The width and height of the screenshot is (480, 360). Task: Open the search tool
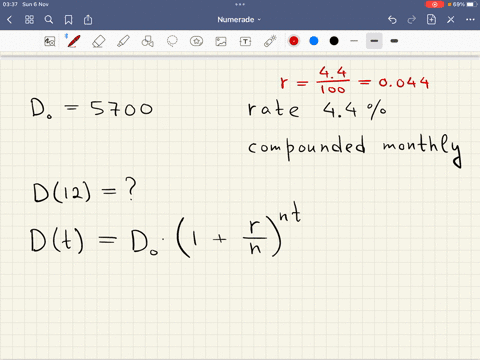(x=49, y=20)
